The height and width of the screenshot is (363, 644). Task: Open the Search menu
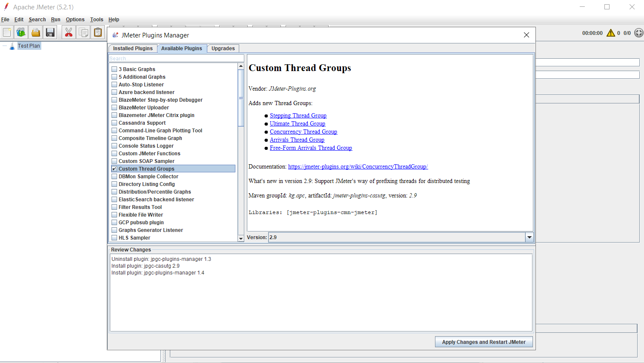(37, 20)
